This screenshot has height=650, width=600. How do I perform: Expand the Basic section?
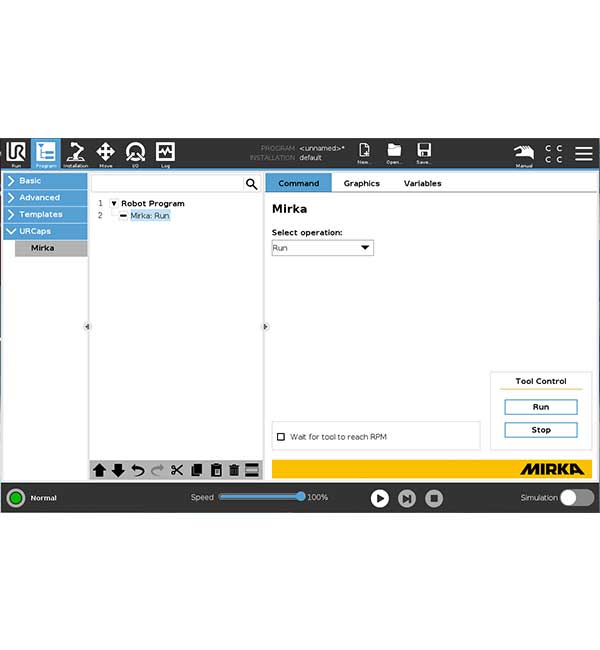[x=45, y=181]
